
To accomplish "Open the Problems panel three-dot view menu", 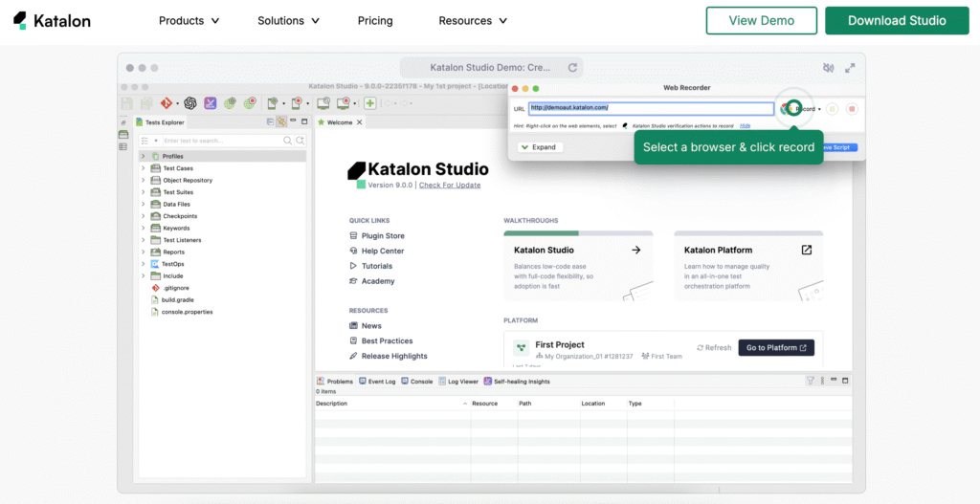I will pos(822,381).
